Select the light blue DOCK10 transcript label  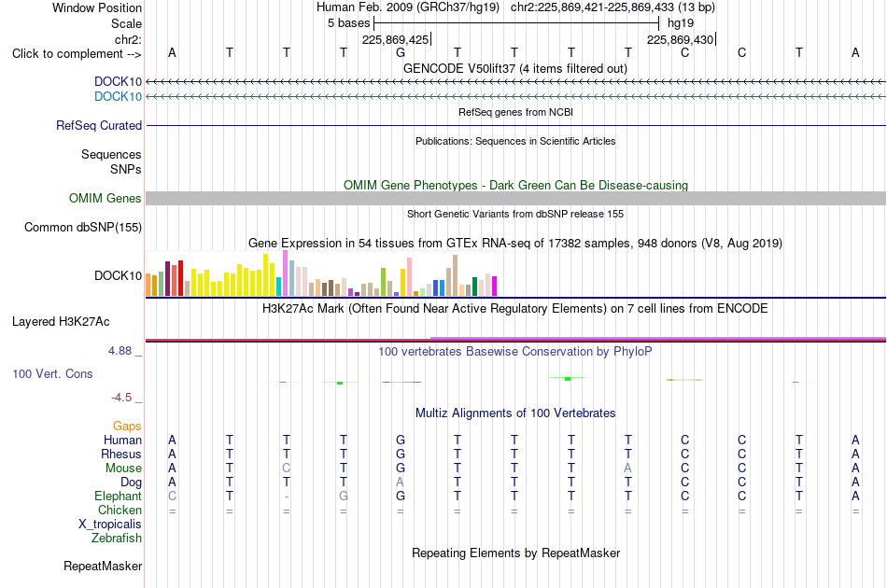pyautogui.click(x=119, y=97)
